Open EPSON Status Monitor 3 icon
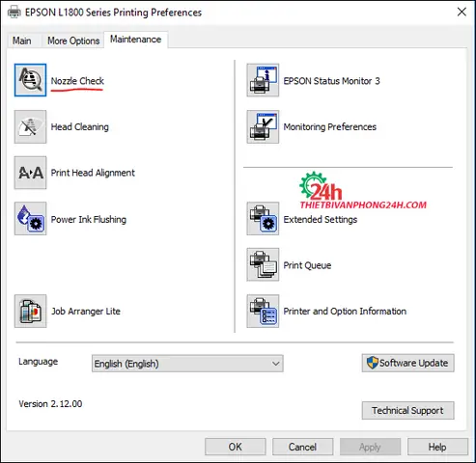476x463 pixels. click(263, 80)
